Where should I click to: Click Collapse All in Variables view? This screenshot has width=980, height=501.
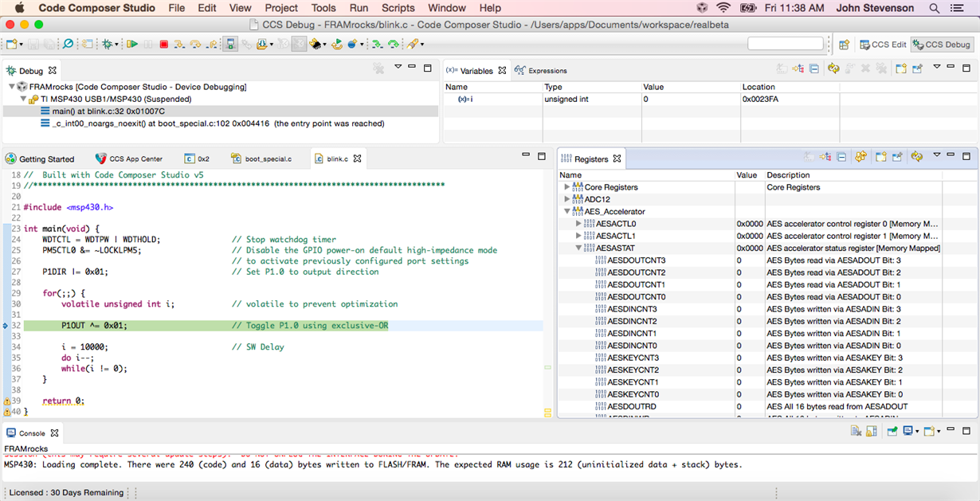coord(814,69)
